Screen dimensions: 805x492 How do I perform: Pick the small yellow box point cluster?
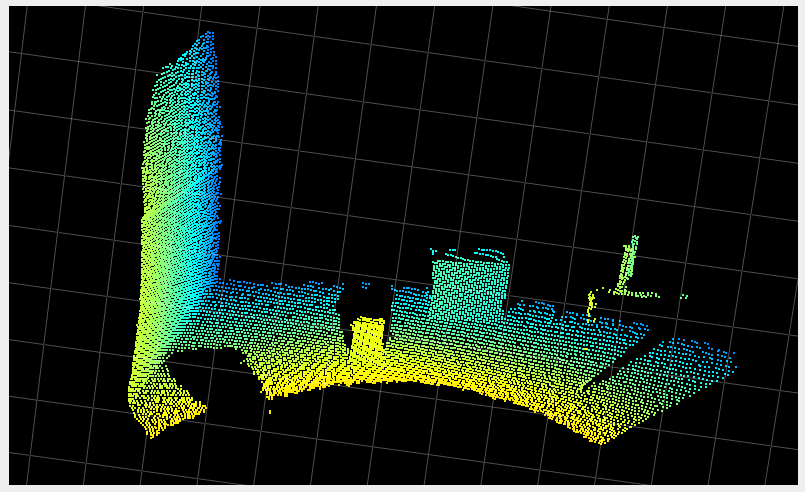[368, 339]
